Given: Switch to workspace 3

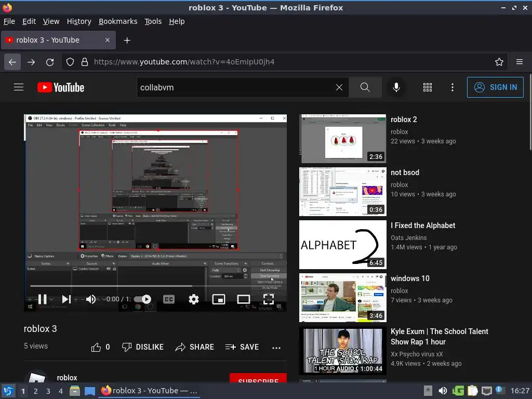Looking at the screenshot, I should [48, 391].
